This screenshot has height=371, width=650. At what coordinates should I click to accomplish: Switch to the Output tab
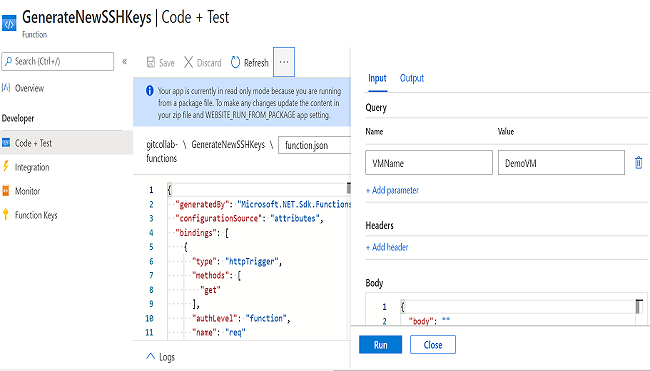click(x=412, y=78)
